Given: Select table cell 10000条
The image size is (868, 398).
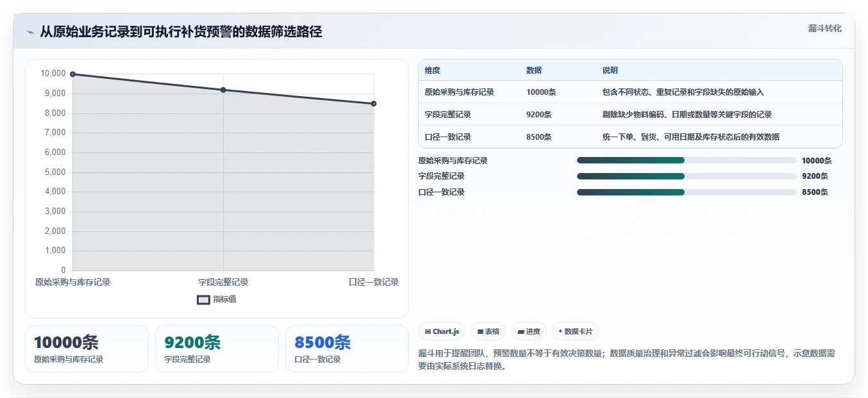Looking at the screenshot, I should point(541,92).
